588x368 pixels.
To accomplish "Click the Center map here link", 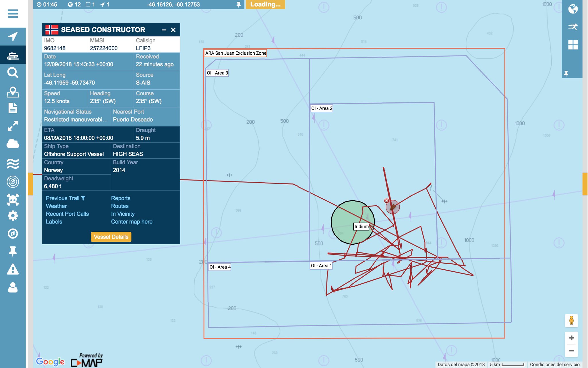I will coord(131,222).
